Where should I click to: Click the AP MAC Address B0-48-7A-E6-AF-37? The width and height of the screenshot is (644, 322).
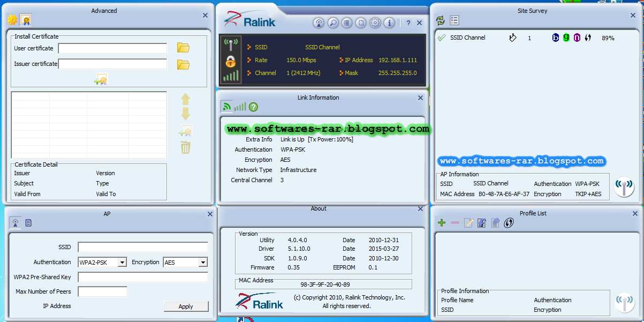[504, 194]
